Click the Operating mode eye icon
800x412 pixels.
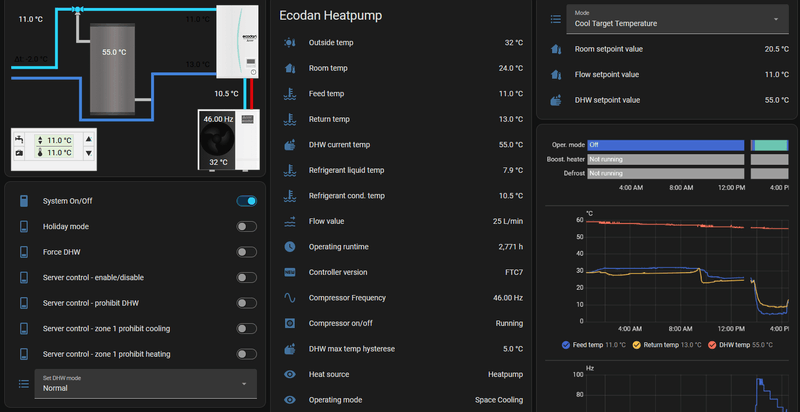pos(290,400)
